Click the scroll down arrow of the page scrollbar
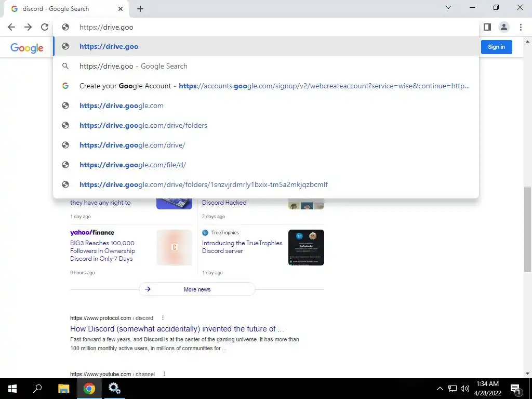This screenshot has width=532, height=399. coord(527,374)
